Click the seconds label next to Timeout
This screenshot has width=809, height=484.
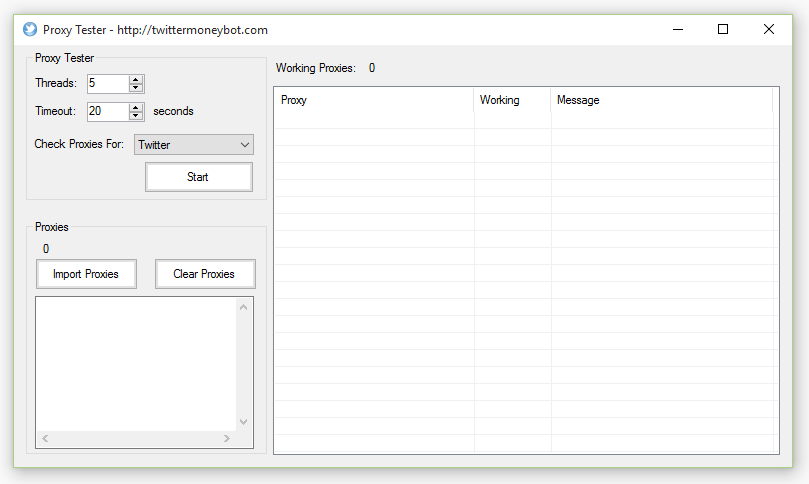pos(173,111)
